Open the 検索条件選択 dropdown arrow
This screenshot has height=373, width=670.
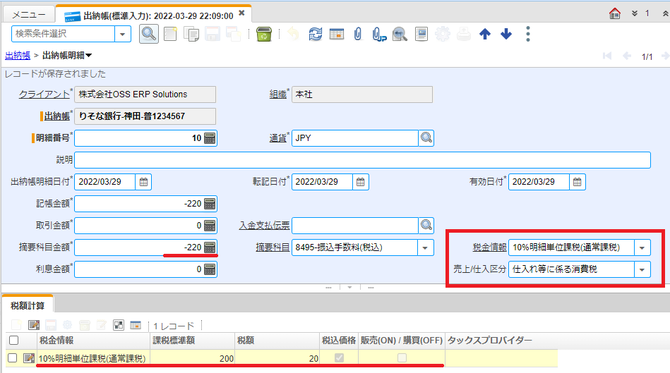pos(123,34)
